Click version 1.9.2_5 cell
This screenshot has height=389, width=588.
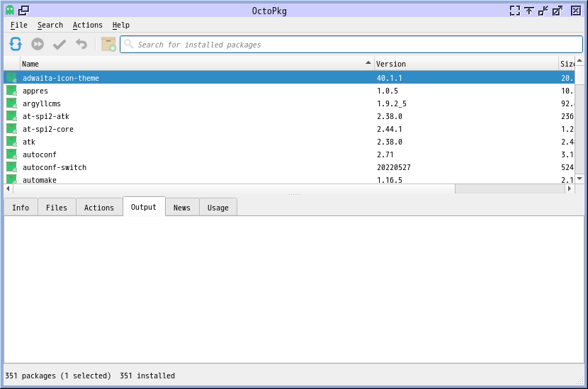(392, 103)
